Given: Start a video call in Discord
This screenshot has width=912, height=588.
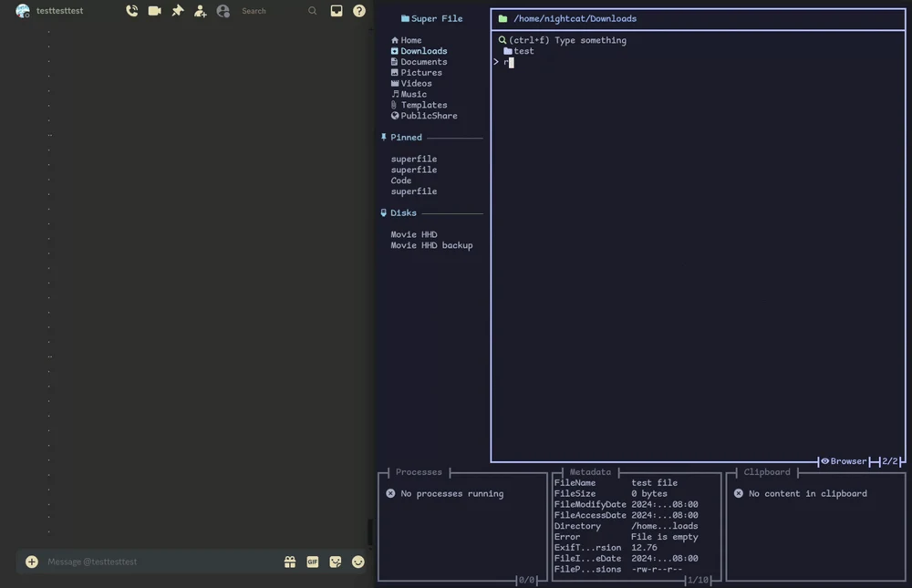Looking at the screenshot, I should click(155, 10).
